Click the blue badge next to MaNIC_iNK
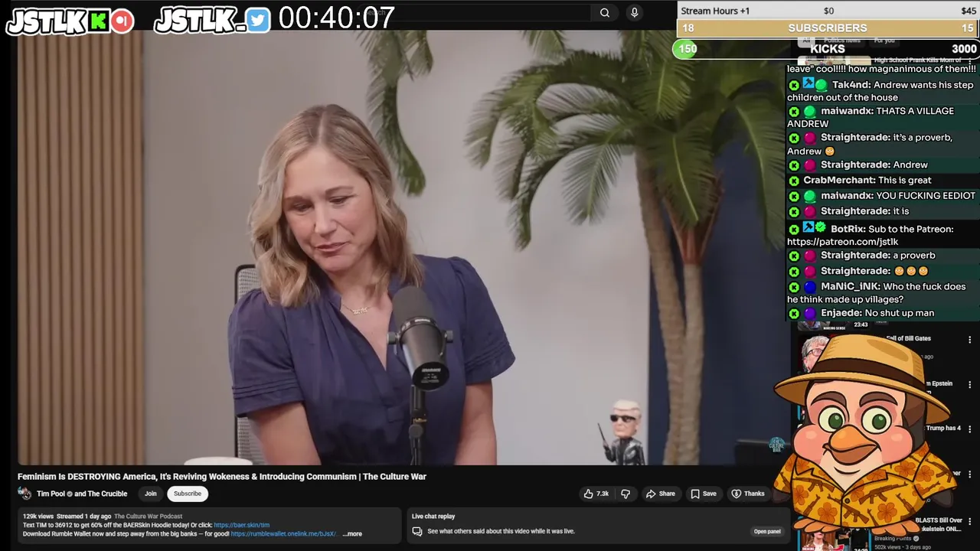The image size is (980, 551). coord(810,287)
